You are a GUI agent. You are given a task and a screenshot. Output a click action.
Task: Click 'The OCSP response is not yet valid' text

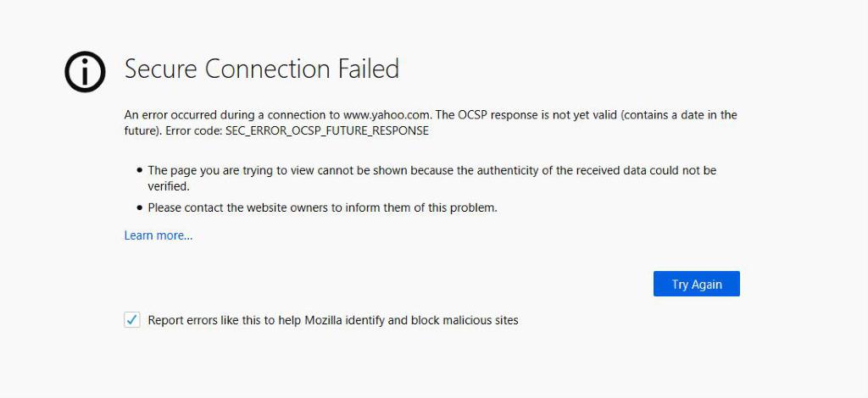[526, 114]
